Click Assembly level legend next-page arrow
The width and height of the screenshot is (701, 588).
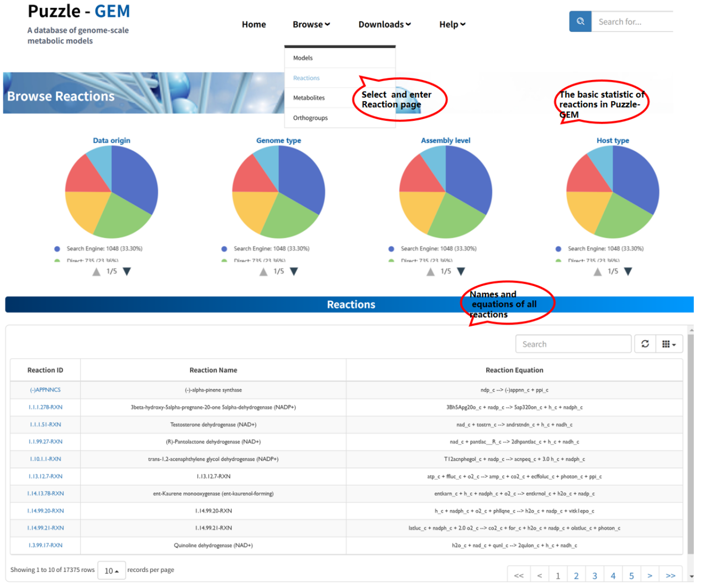point(461,272)
